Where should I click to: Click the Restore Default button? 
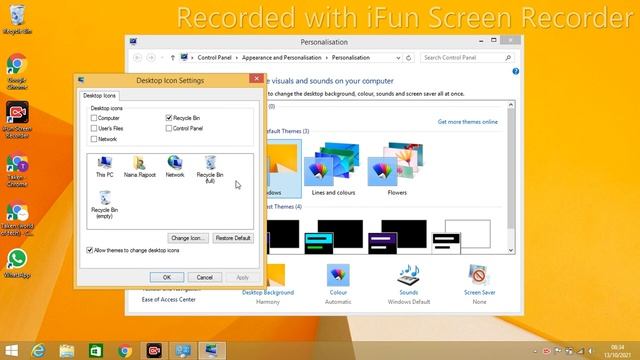click(233, 238)
